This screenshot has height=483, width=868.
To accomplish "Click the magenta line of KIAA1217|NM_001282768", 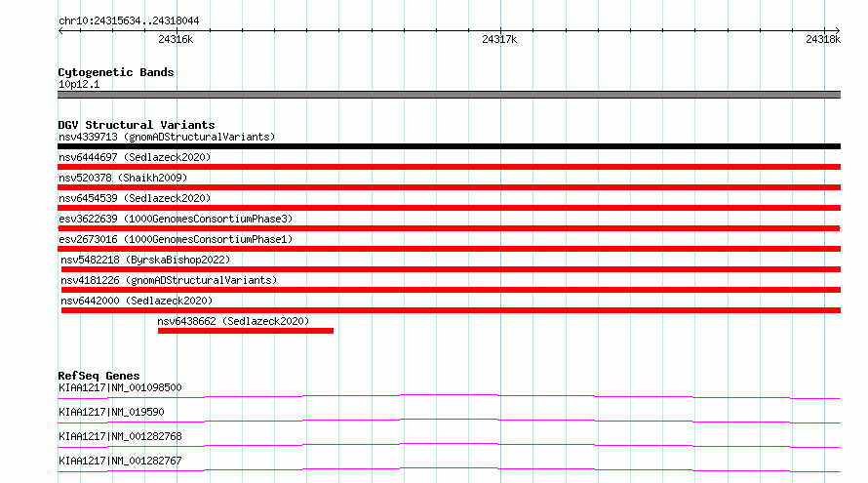I will [x=449, y=445].
